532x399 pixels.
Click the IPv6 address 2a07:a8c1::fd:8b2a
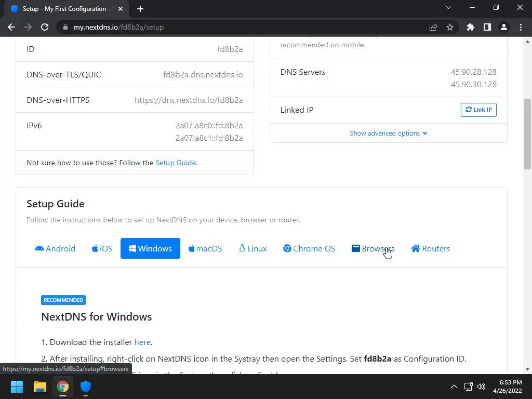209,138
